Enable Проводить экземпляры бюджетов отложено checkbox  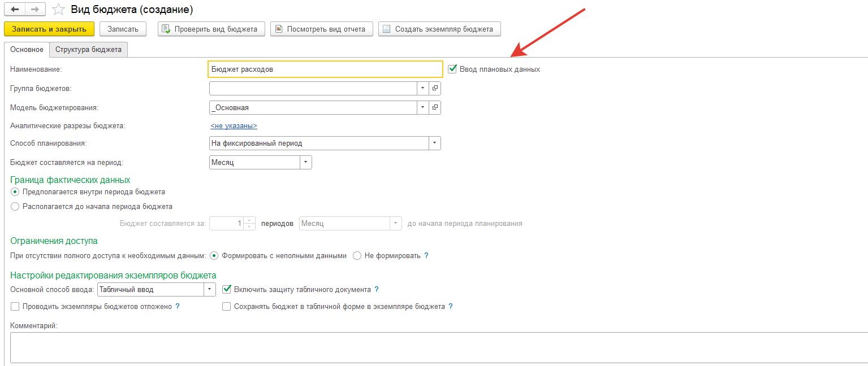(x=15, y=307)
